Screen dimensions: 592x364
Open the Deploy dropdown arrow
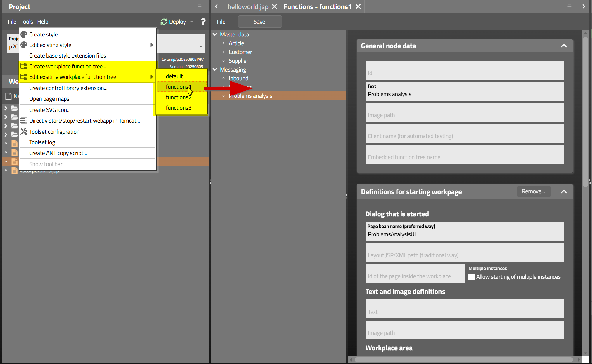(x=192, y=22)
